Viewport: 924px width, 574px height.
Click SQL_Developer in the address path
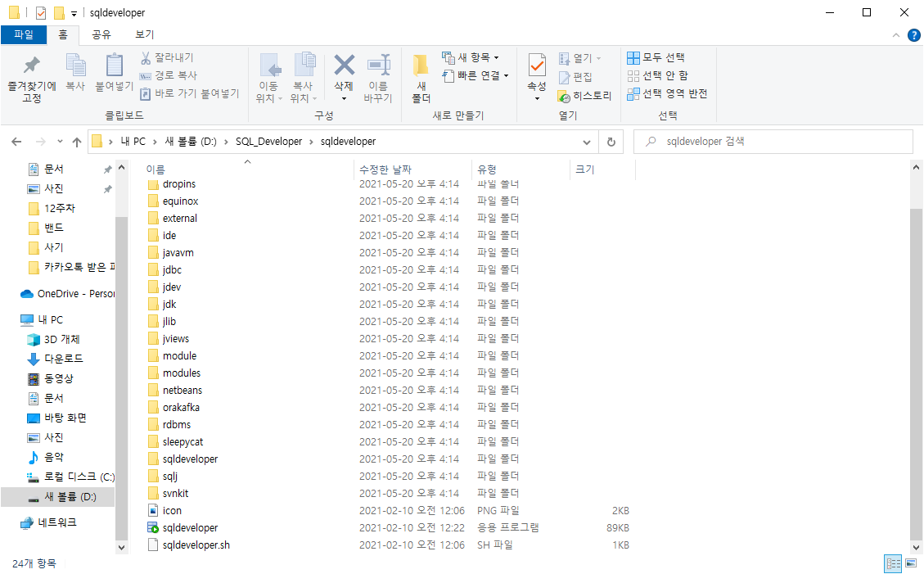pos(268,142)
